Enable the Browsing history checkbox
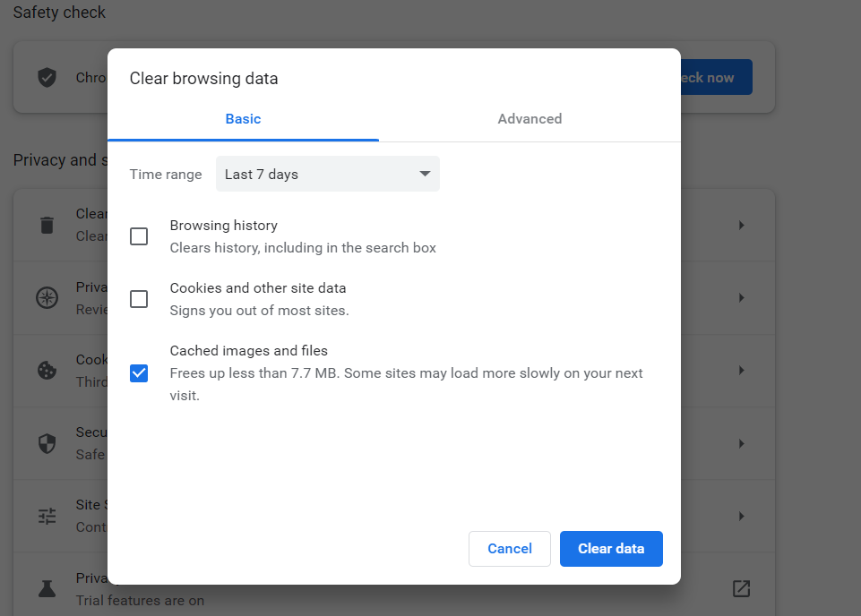 pos(139,235)
